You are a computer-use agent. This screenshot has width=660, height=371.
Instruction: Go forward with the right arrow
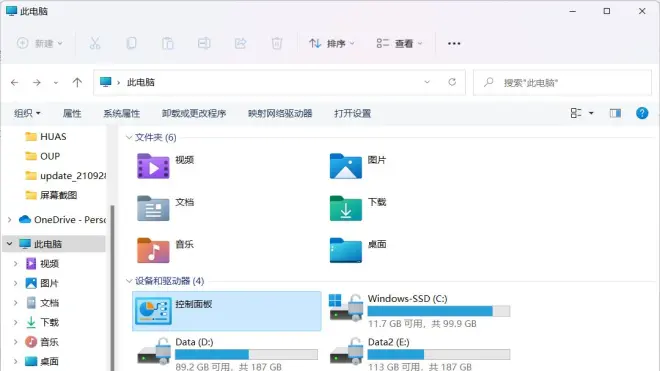coord(37,83)
